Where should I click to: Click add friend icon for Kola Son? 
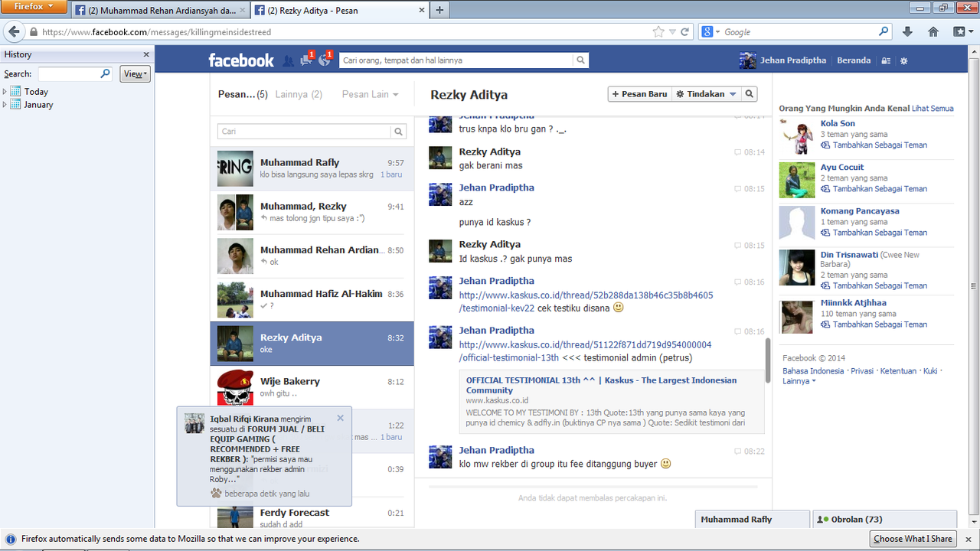pyautogui.click(x=825, y=145)
